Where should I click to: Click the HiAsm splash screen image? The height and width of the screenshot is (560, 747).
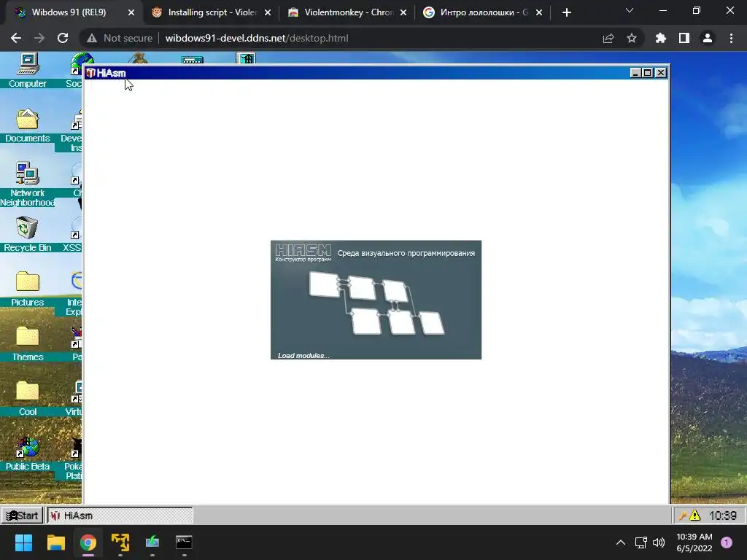tap(376, 300)
